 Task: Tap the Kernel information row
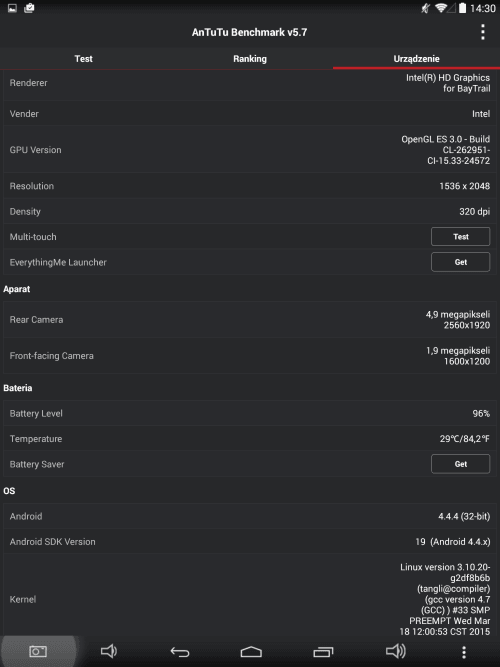click(x=250, y=599)
